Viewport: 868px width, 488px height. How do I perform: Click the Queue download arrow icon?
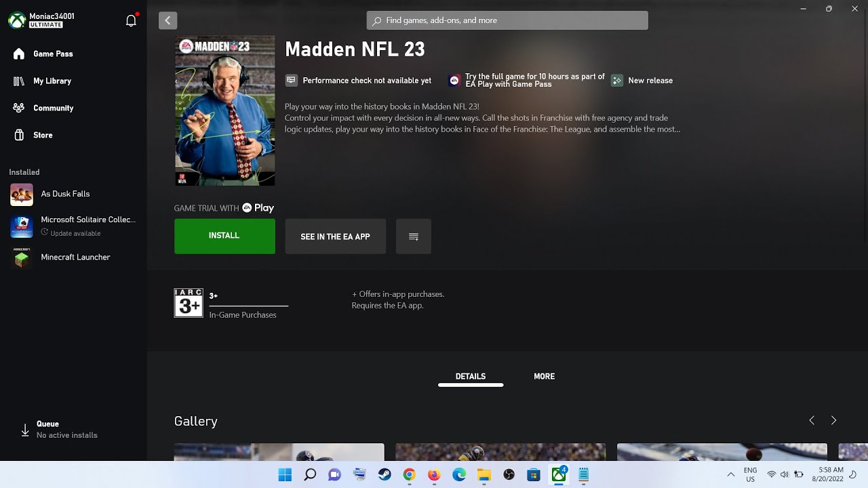[x=25, y=430]
